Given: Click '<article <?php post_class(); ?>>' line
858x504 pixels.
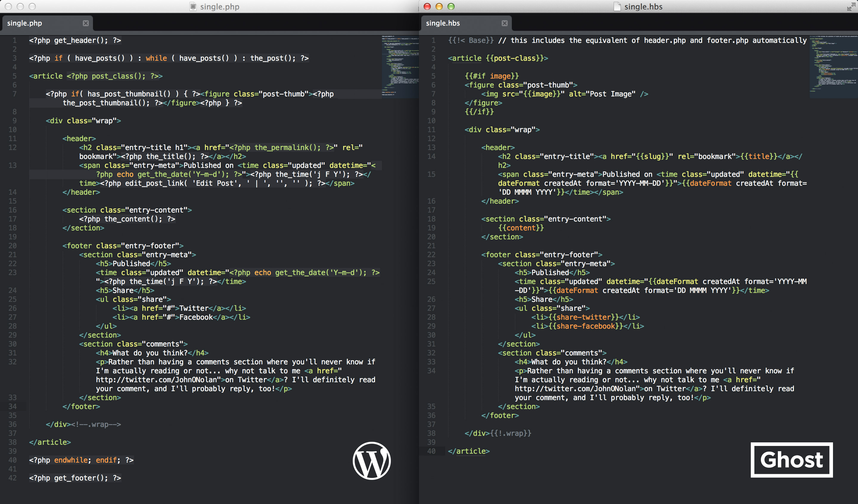Looking at the screenshot, I should pyautogui.click(x=96, y=76).
